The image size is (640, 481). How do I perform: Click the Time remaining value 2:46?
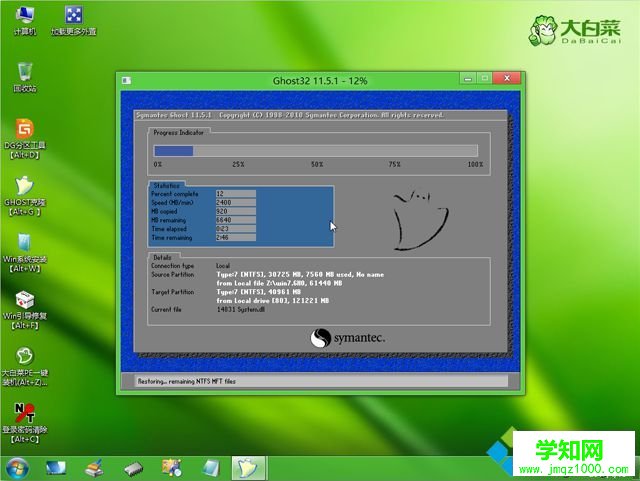point(236,238)
